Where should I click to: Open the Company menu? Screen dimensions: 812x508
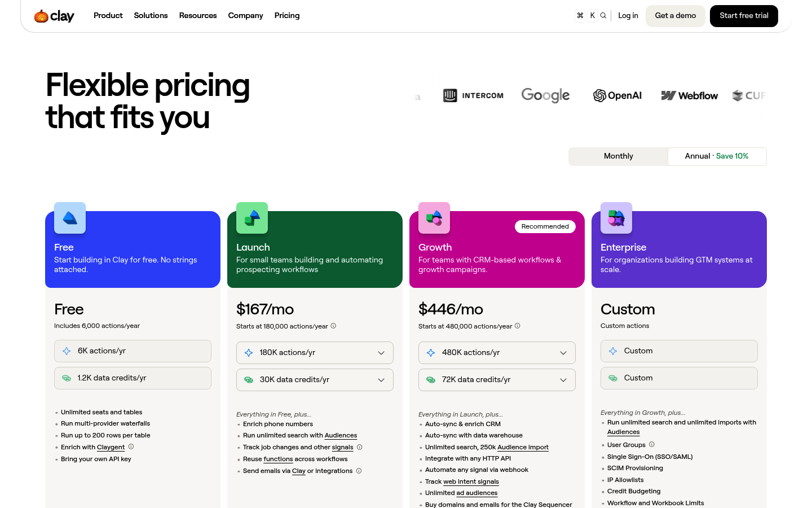coord(246,16)
